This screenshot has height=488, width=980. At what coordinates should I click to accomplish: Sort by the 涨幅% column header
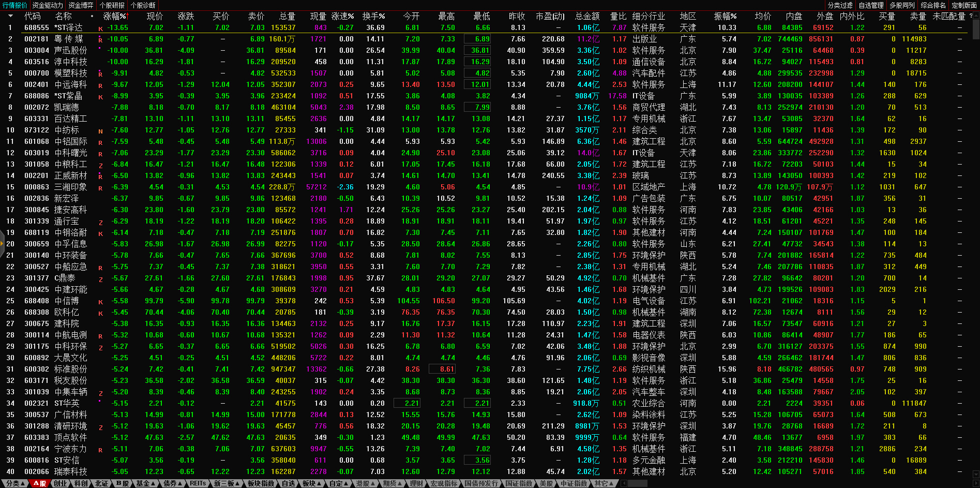(114, 16)
